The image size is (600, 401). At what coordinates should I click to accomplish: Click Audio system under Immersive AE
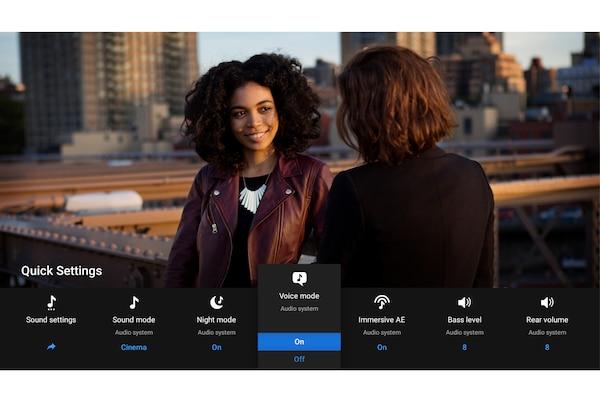click(382, 333)
